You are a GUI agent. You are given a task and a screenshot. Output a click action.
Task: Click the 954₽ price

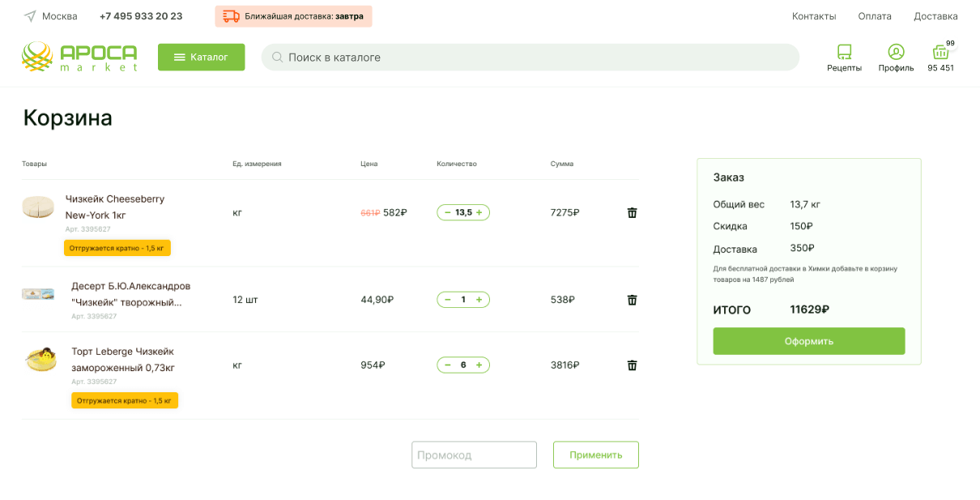[373, 365]
